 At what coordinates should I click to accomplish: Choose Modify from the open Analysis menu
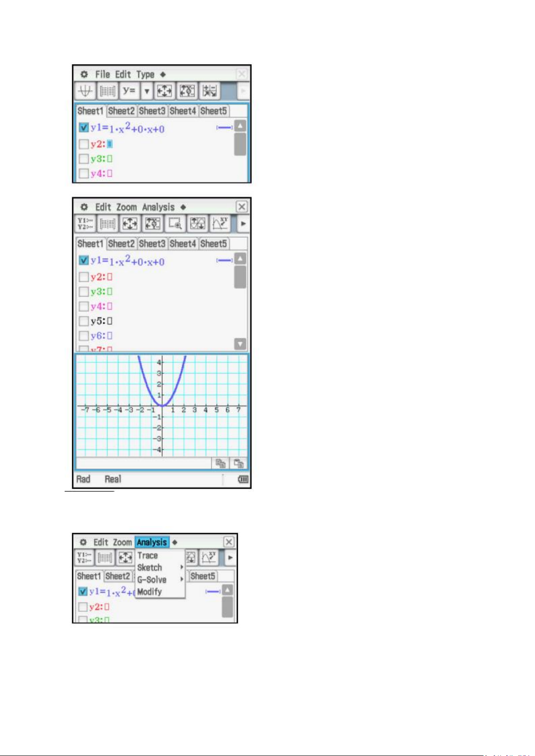click(x=149, y=592)
